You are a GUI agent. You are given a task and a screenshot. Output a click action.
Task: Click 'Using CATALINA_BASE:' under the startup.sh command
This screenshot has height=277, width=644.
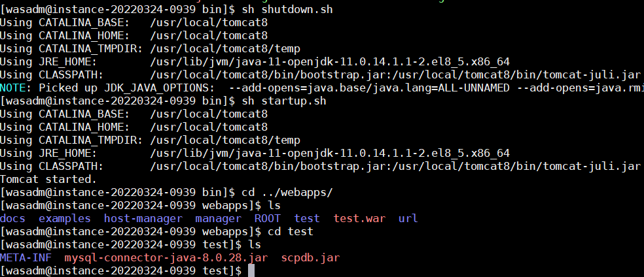pyautogui.click(x=65, y=114)
